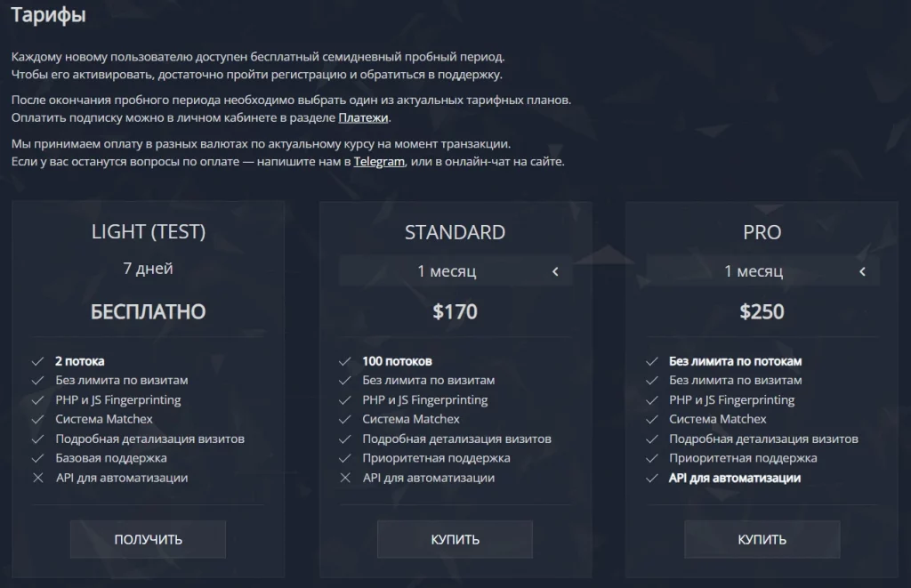Click X icon next to STANDARD API feature
911x588 pixels.
(x=344, y=478)
